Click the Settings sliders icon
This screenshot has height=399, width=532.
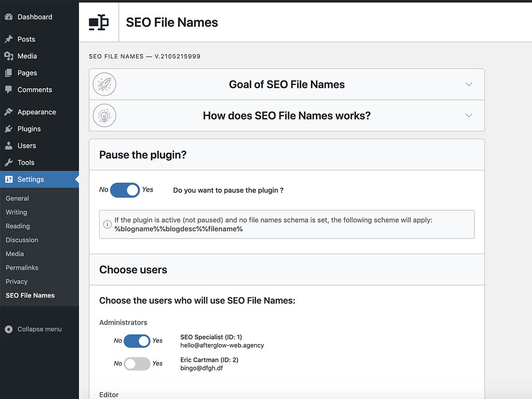(8, 180)
